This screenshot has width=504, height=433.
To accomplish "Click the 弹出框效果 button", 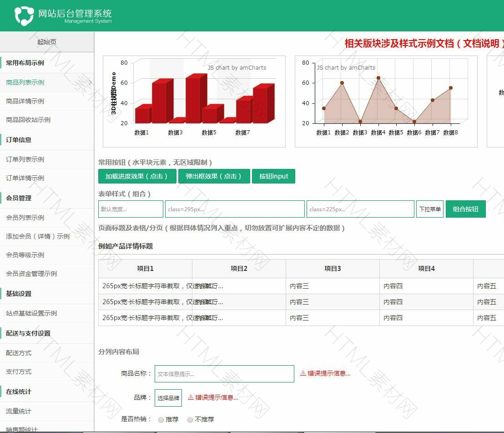I will point(214,176).
